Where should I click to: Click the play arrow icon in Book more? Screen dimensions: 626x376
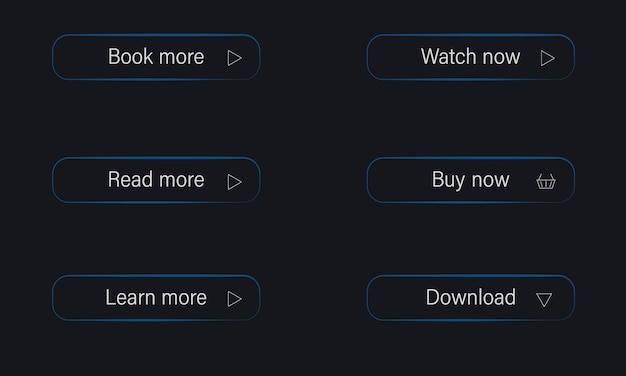(234, 58)
